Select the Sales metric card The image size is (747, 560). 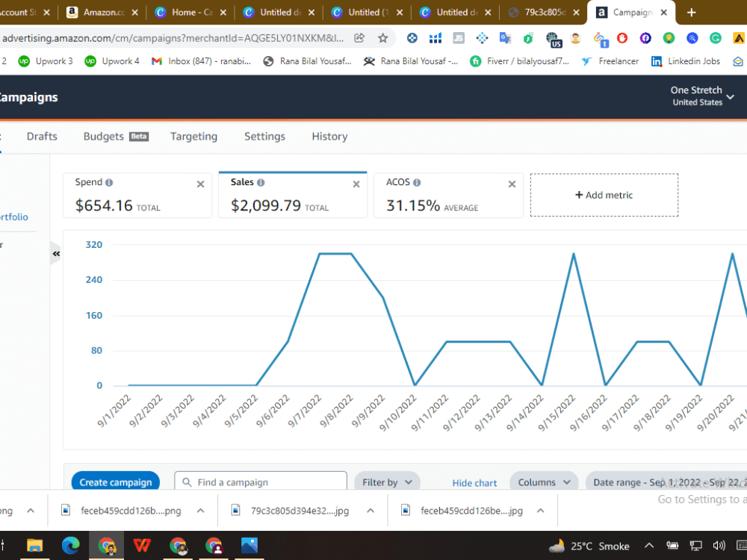[x=293, y=195]
